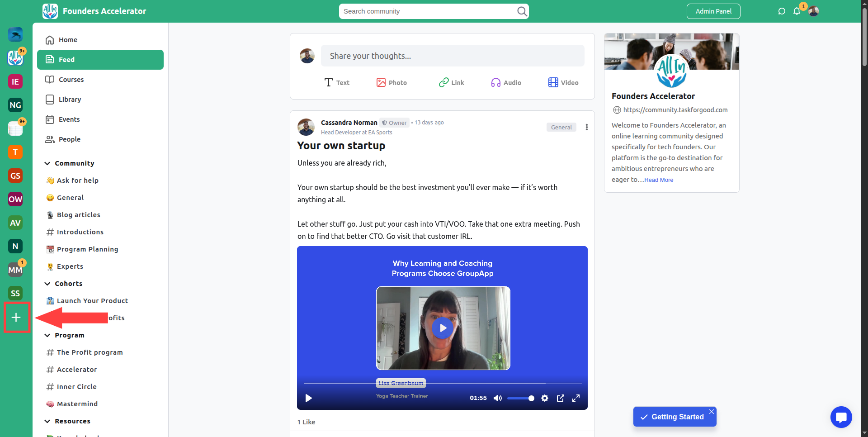Image resolution: width=868 pixels, height=437 pixels.
Task: Create a Photo post
Action: point(392,82)
